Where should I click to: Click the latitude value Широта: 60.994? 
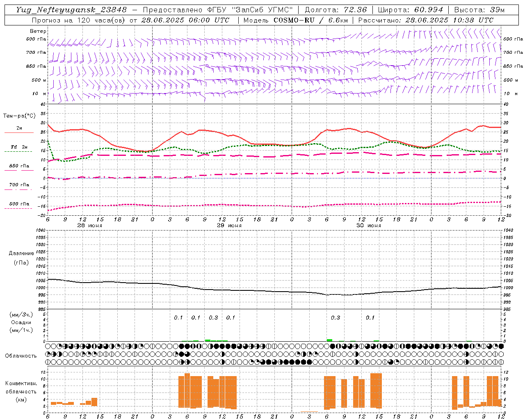[411, 10]
